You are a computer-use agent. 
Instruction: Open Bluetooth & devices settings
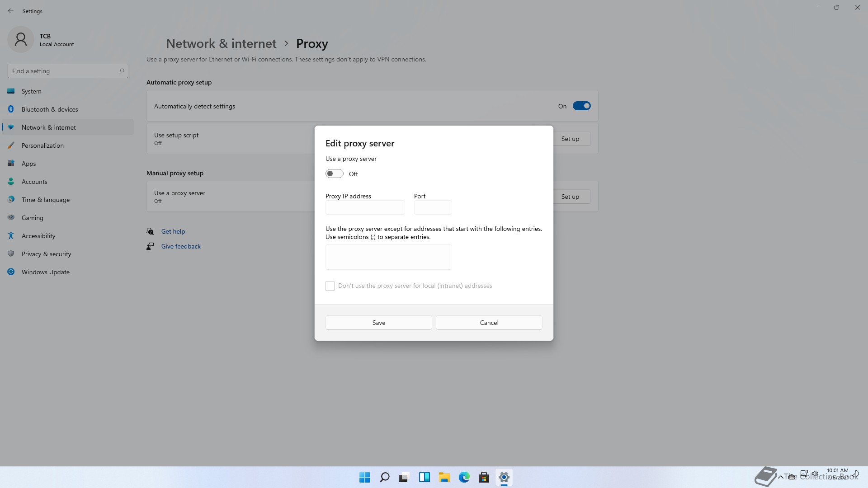pyautogui.click(x=50, y=109)
